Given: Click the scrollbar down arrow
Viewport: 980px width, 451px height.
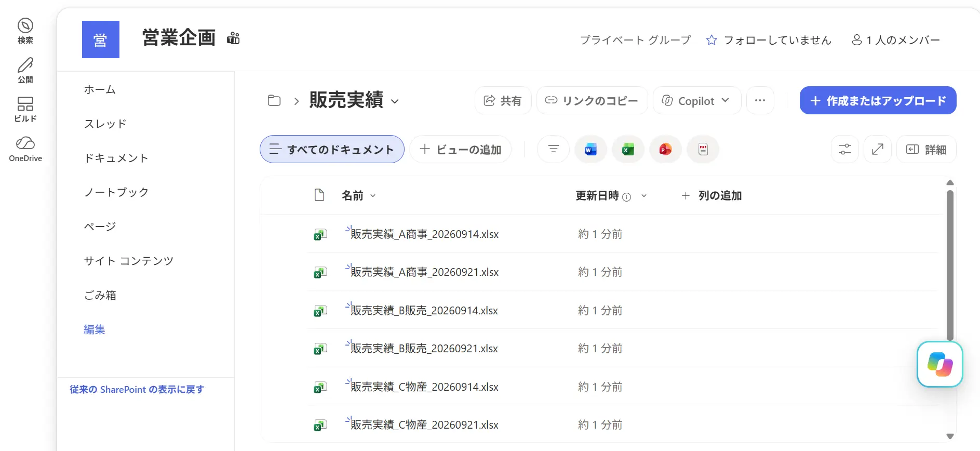Looking at the screenshot, I should [950, 436].
